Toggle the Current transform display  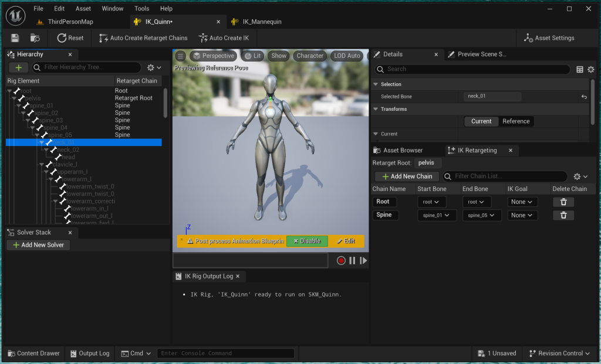tap(481, 121)
